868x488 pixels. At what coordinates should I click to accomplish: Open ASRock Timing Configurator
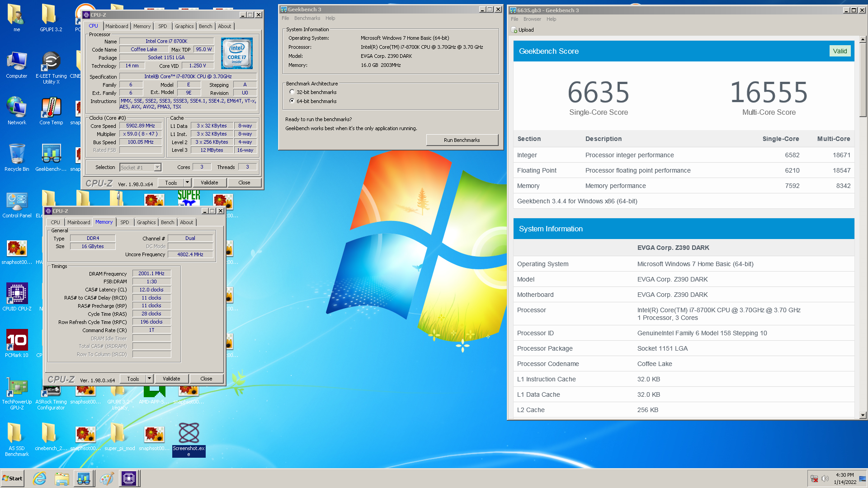[51, 398]
